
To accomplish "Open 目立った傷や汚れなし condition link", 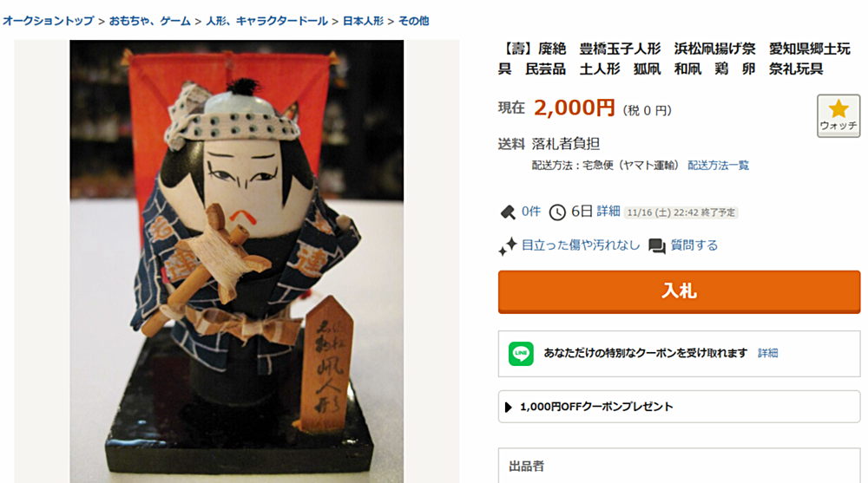I will (581, 245).
